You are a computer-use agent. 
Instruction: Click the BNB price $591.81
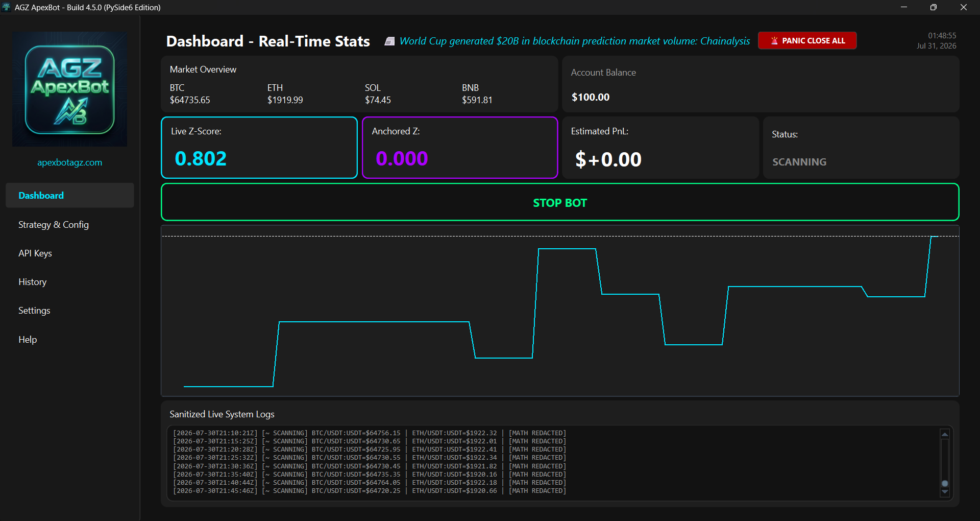(477, 100)
